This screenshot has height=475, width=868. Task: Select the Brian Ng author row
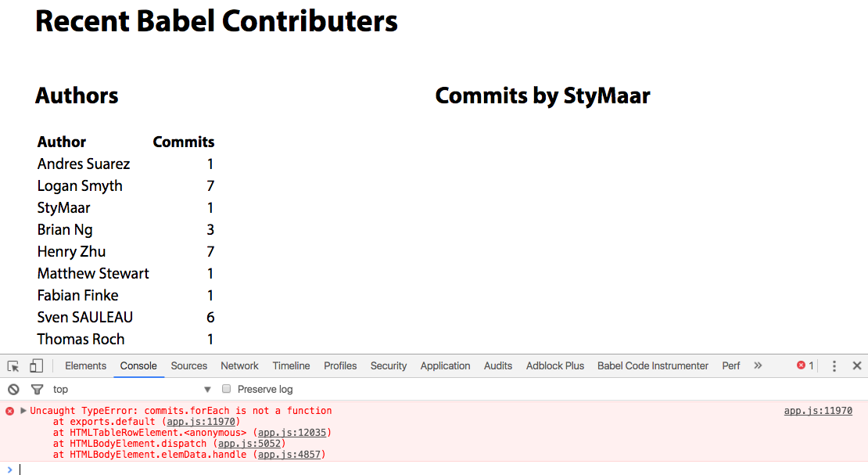126,229
